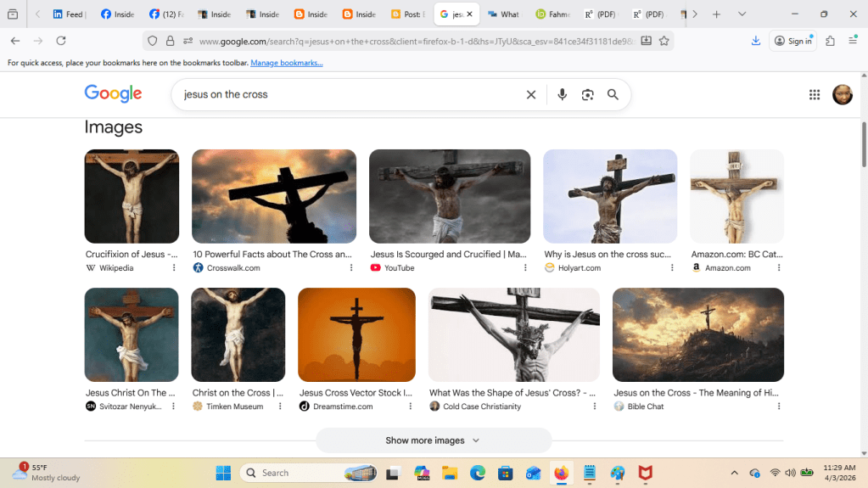The width and height of the screenshot is (868, 488).
Task: Open more options for Wikipedia result
Action: pyautogui.click(x=174, y=267)
